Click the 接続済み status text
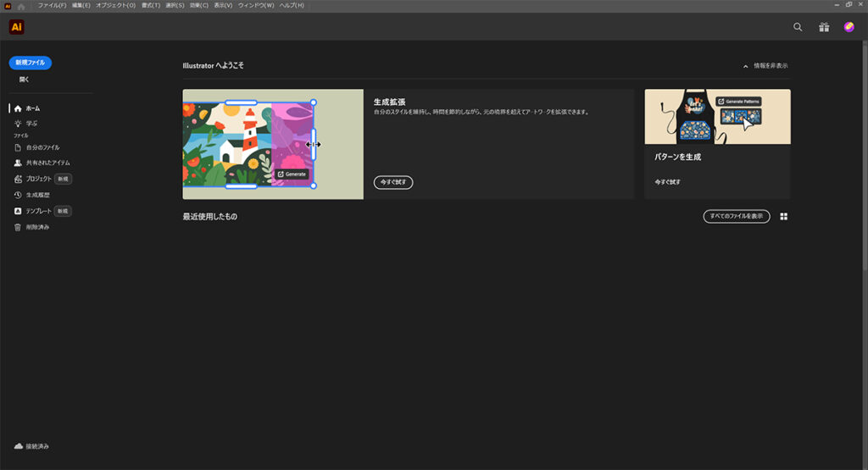The image size is (868, 470). coord(37,446)
